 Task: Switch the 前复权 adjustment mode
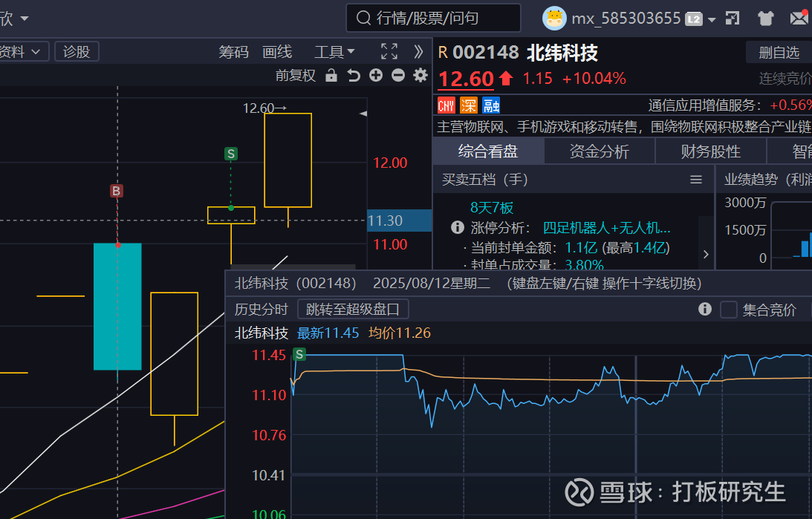(x=295, y=76)
